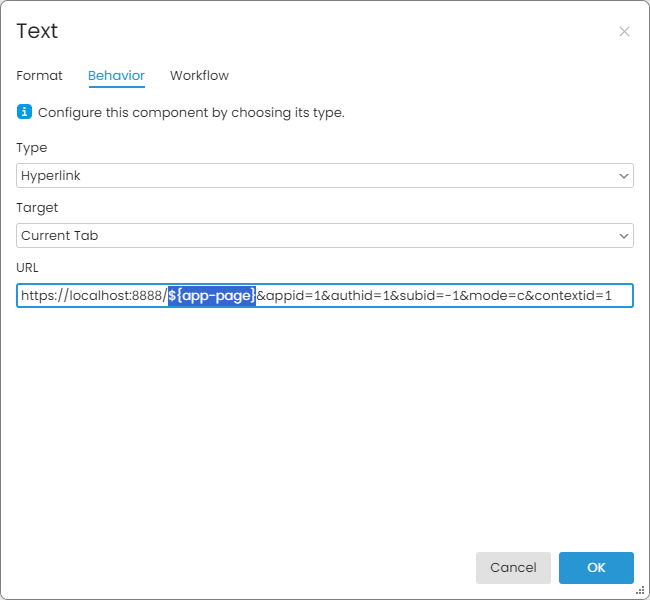Click the blue info icon

(25, 112)
